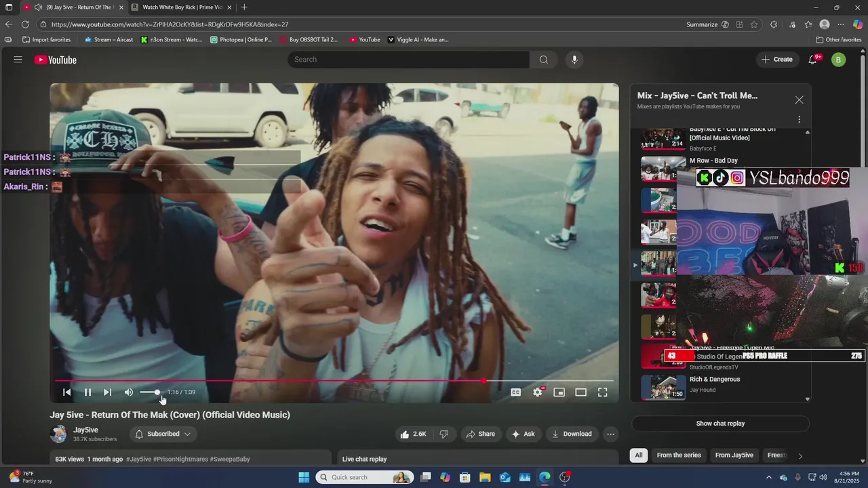The image size is (868, 488).
Task: Pause the playing video
Action: [87, 392]
